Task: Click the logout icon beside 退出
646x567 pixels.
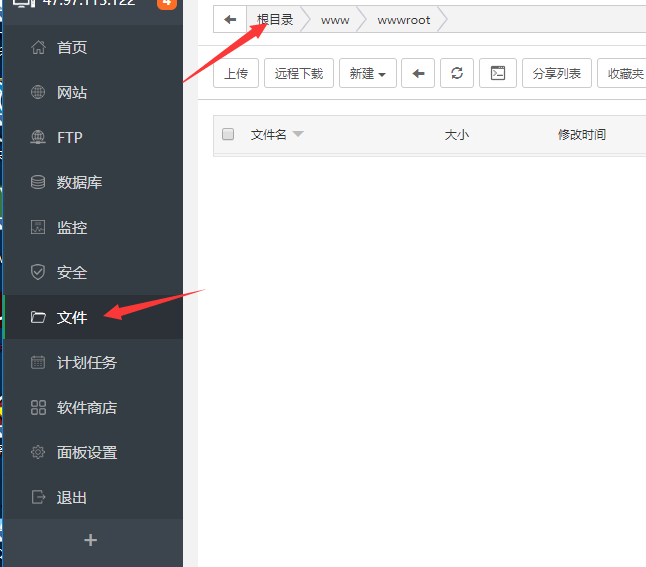Action: tap(38, 497)
